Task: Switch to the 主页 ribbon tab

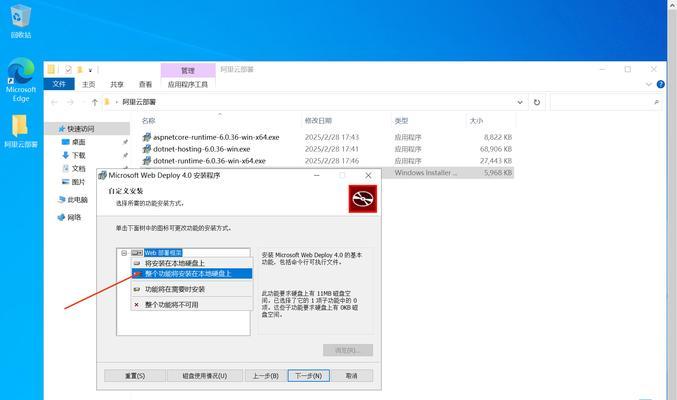Action: [89, 84]
